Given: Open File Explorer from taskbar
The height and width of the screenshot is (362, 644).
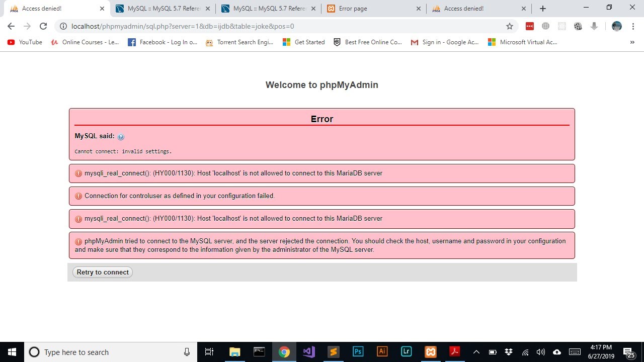Looking at the screenshot, I should pyautogui.click(x=234, y=352).
